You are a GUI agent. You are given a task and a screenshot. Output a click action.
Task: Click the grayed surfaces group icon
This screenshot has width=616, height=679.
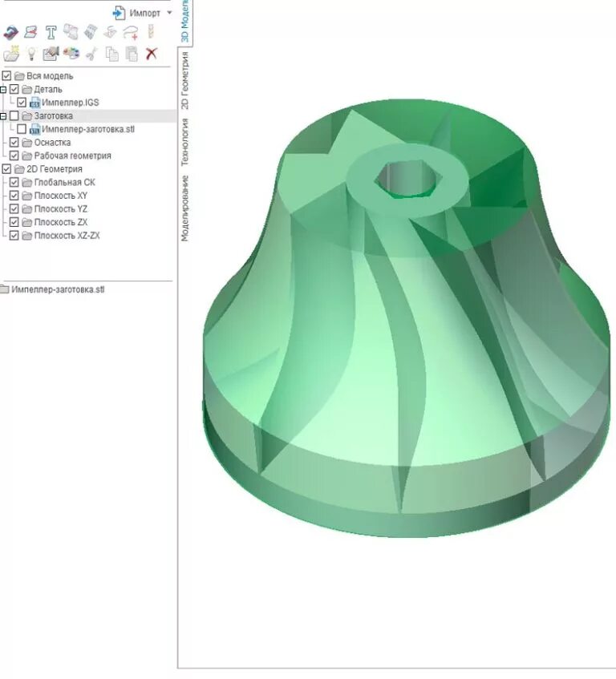click(71, 31)
